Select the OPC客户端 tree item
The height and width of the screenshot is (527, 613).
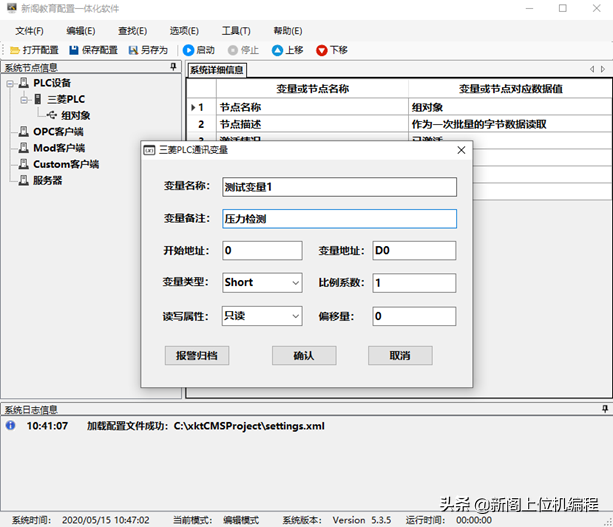(58, 132)
